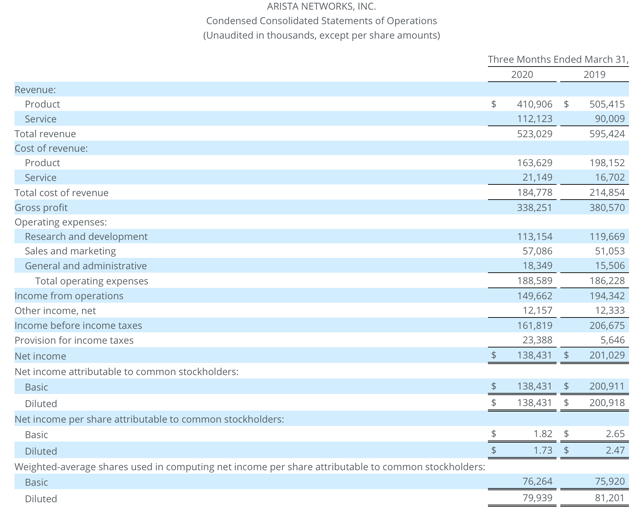Click the 'Revenue:' row label
The width and height of the screenshot is (640, 515).
35,89
